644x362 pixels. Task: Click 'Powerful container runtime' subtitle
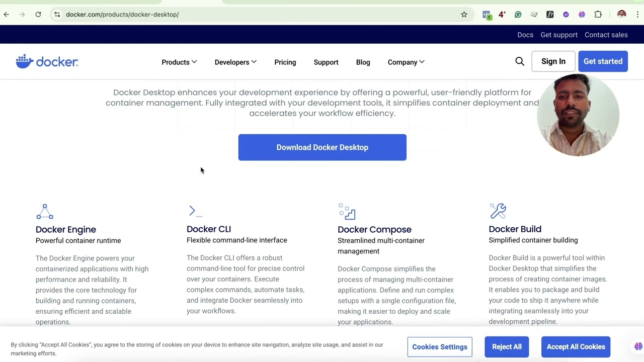[78, 241]
